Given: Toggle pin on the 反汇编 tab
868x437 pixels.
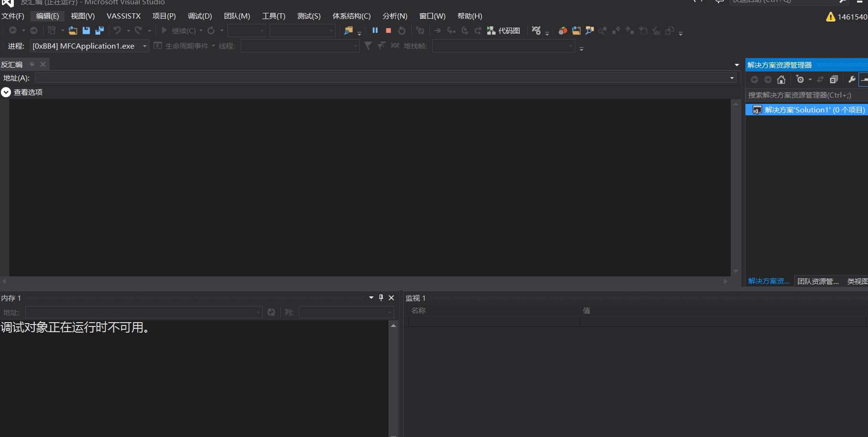Looking at the screenshot, I should pos(32,64).
